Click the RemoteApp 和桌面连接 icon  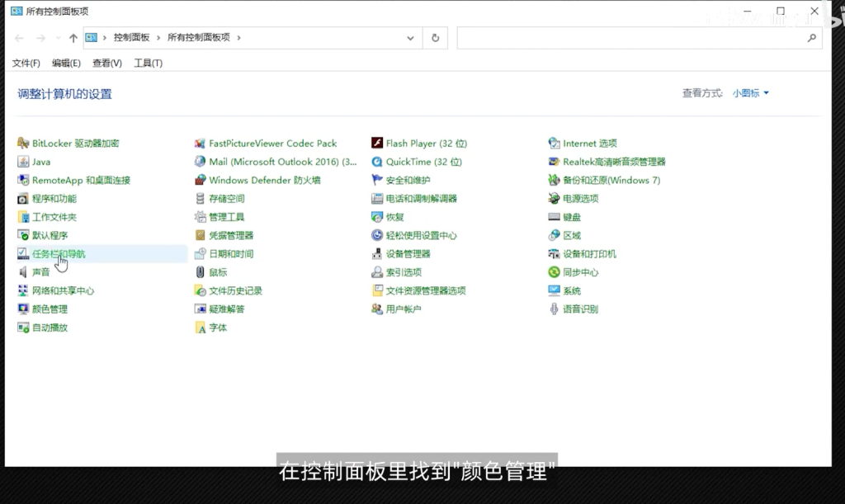[22, 180]
